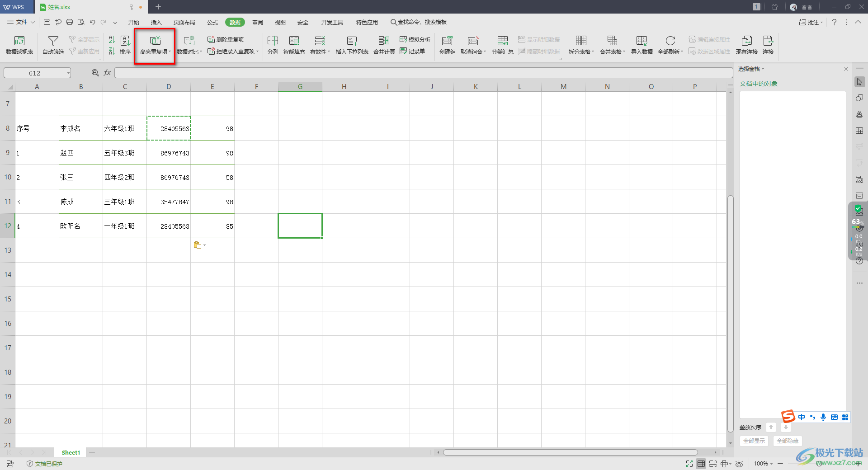868x470 pixels.
Task: Open the File (文件) menu
Action: [21, 22]
